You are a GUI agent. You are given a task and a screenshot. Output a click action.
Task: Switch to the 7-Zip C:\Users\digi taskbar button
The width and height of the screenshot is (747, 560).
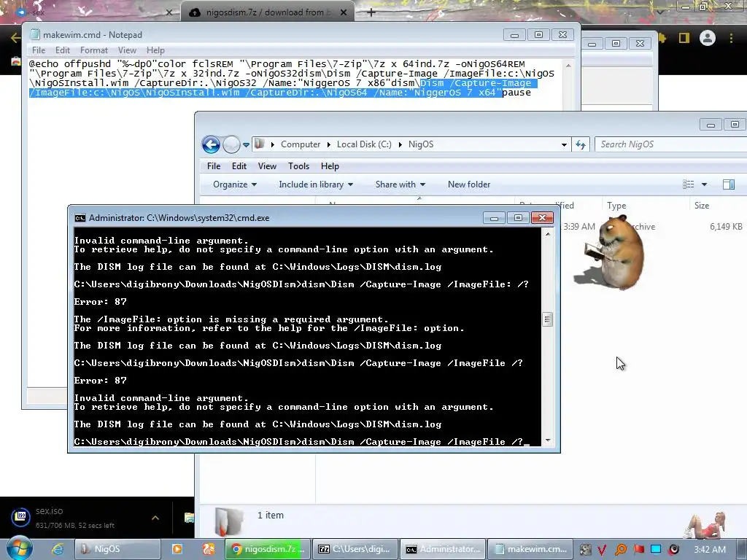(x=355, y=549)
